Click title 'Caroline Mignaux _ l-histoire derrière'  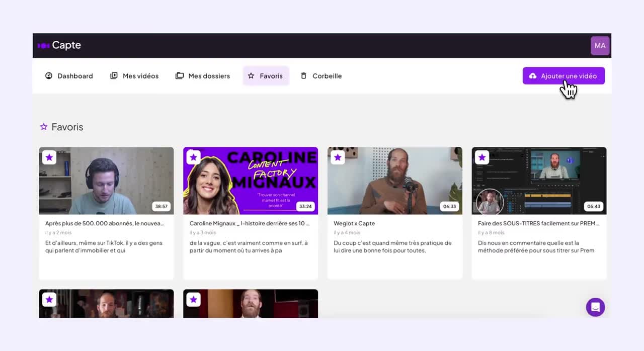pyautogui.click(x=250, y=223)
